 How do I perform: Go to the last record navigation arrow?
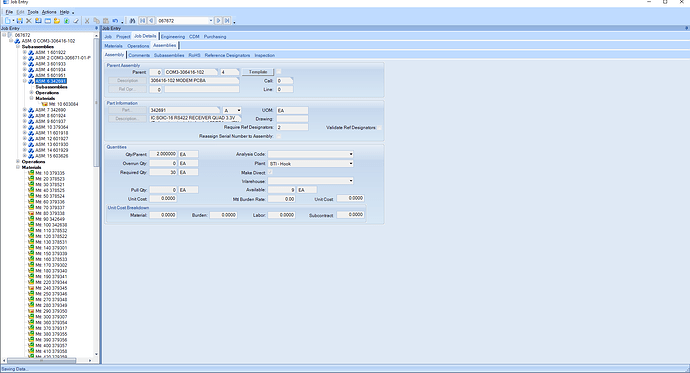point(227,21)
